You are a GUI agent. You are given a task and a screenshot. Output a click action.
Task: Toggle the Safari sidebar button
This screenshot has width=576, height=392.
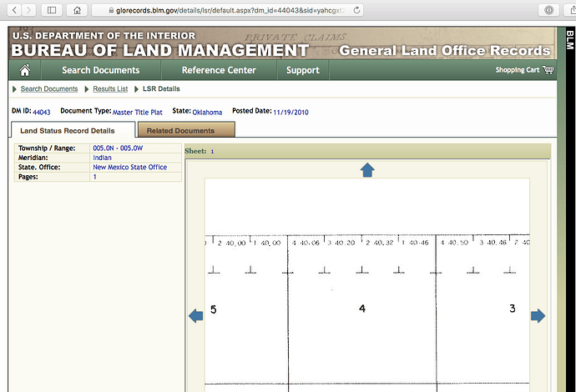pos(52,10)
